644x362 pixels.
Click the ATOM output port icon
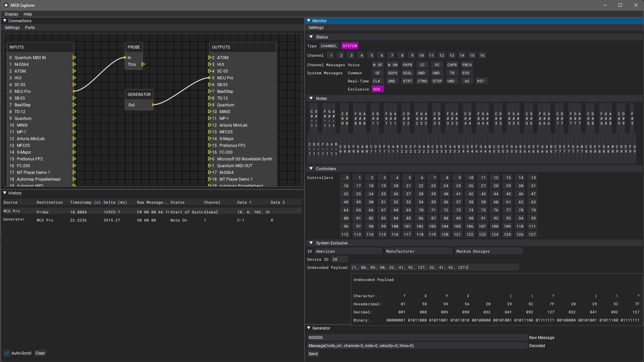point(210,57)
